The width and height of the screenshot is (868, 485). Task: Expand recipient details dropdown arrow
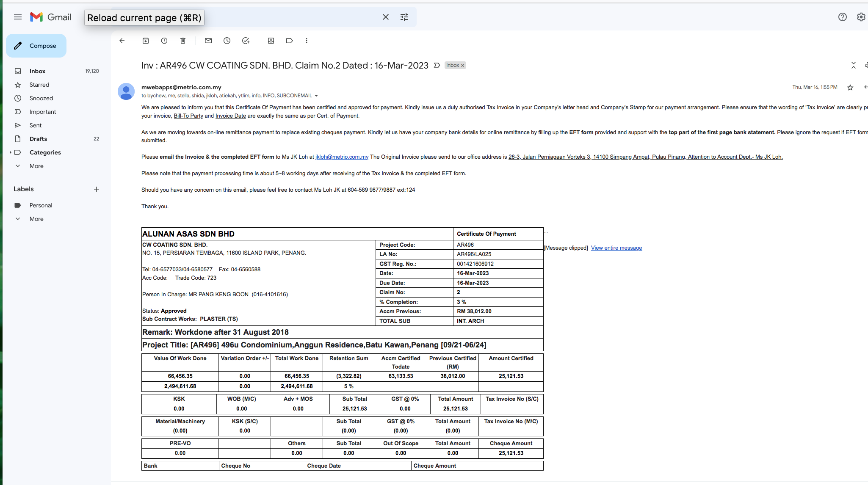[316, 96]
